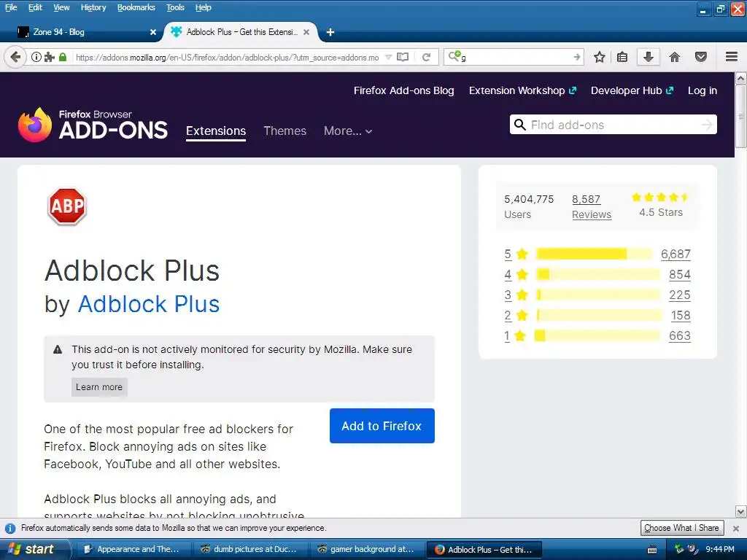Open the Edit menu

[35, 7]
